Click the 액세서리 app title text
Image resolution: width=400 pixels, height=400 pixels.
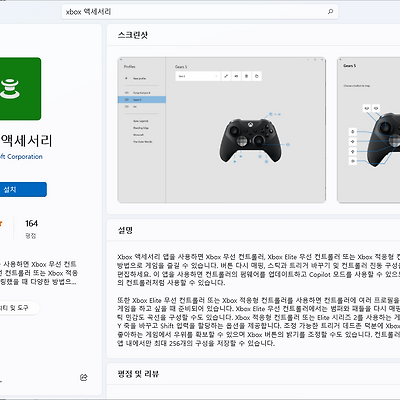coord(26,141)
